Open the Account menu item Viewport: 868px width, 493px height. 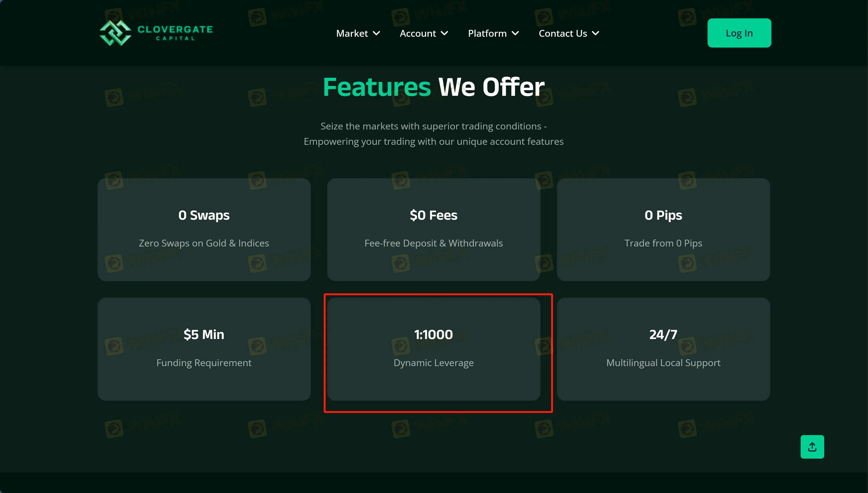(x=418, y=33)
